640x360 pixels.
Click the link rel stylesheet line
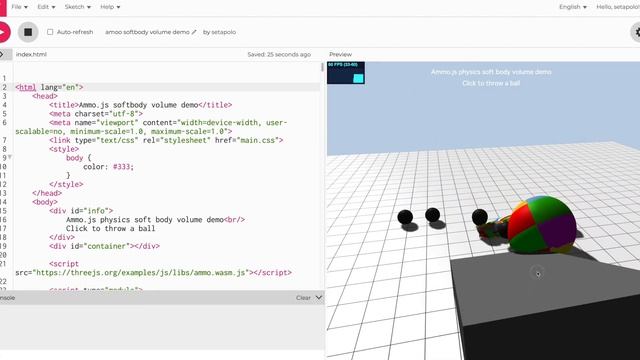(x=166, y=140)
